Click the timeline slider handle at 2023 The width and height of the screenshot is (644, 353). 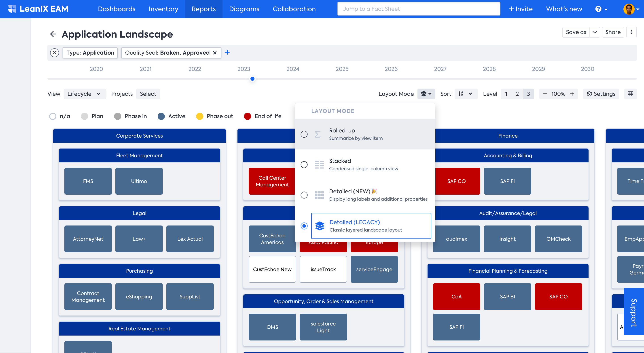tap(252, 79)
